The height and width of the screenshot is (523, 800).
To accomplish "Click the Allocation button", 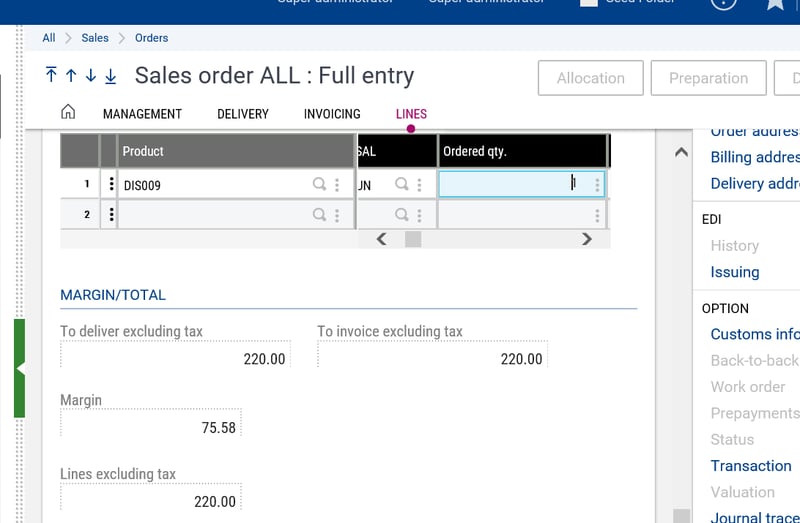I will point(590,78).
